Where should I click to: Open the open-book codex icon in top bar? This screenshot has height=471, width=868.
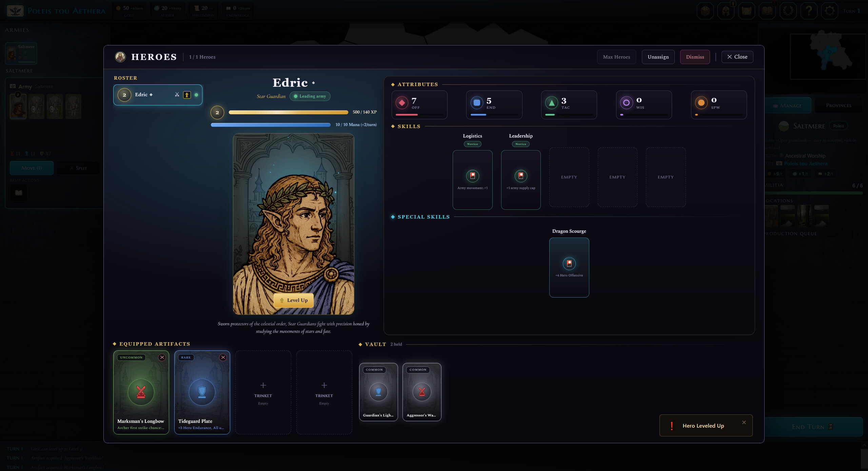(767, 11)
